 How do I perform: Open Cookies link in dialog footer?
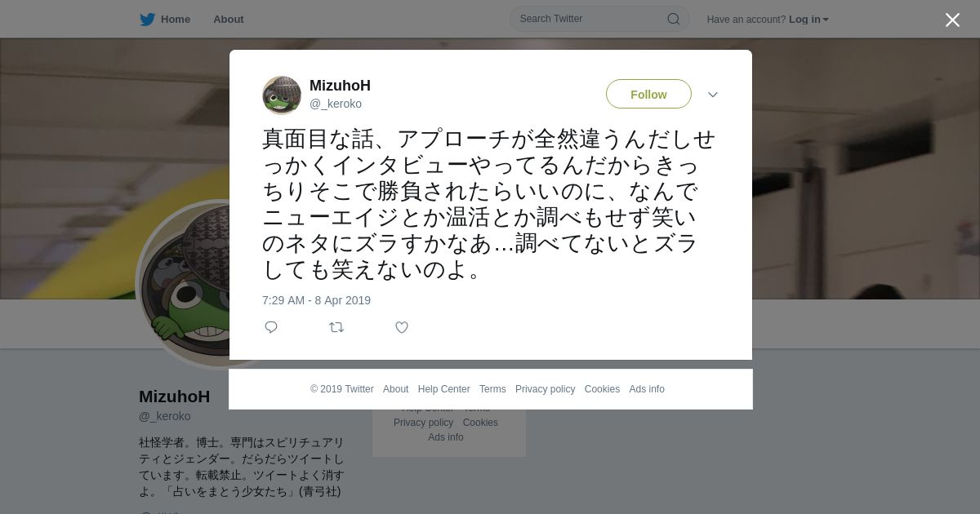pos(602,389)
